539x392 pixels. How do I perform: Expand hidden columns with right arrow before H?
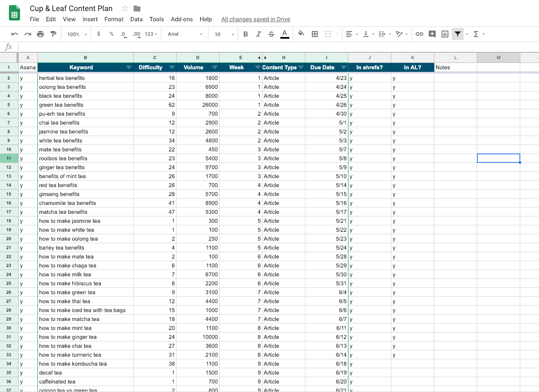click(x=265, y=57)
